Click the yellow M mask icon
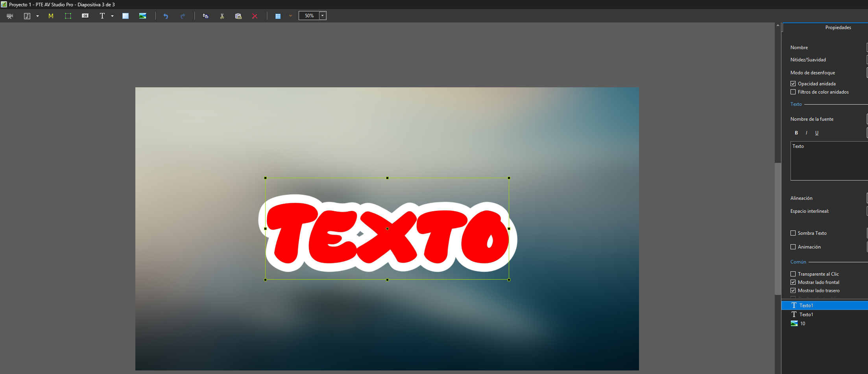Image resolution: width=868 pixels, height=374 pixels. [x=51, y=16]
